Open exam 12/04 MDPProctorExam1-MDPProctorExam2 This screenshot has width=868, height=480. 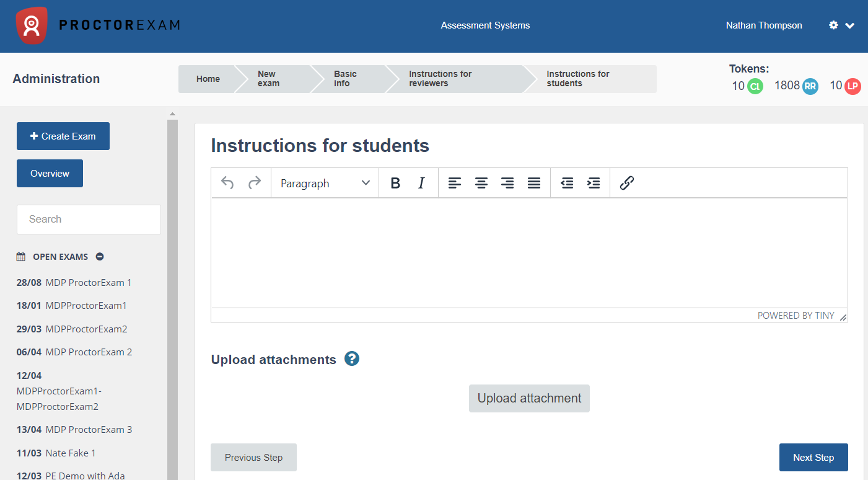click(59, 391)
